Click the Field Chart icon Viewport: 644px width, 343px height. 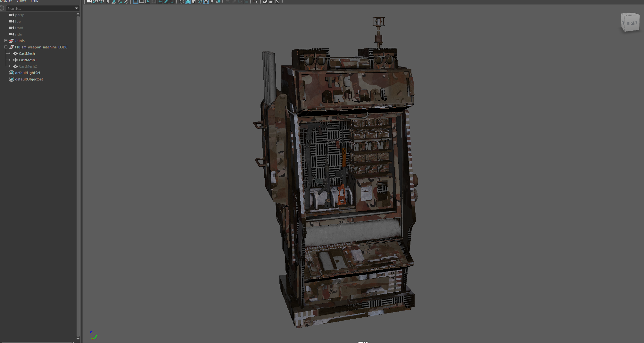pos(160,2)
